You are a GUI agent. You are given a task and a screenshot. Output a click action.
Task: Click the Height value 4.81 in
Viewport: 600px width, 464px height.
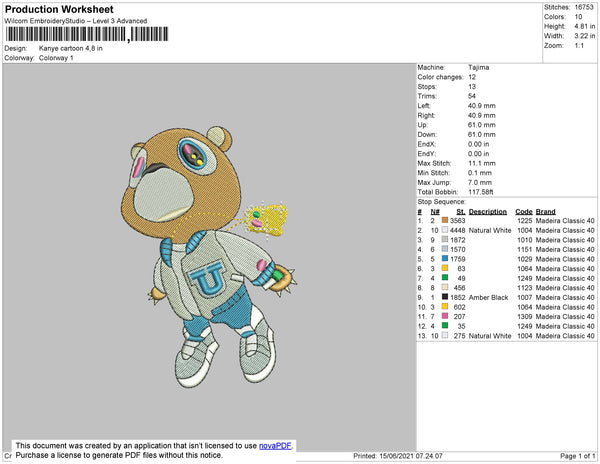[585, 26]
